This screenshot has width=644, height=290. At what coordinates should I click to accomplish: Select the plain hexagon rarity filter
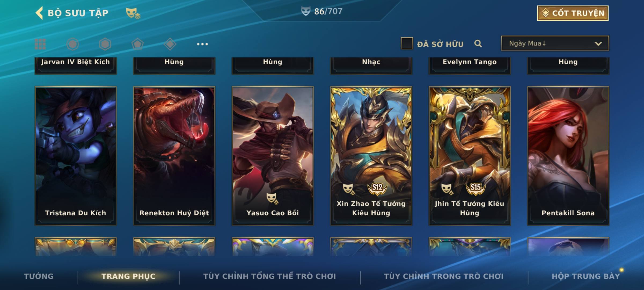(105, 44)
